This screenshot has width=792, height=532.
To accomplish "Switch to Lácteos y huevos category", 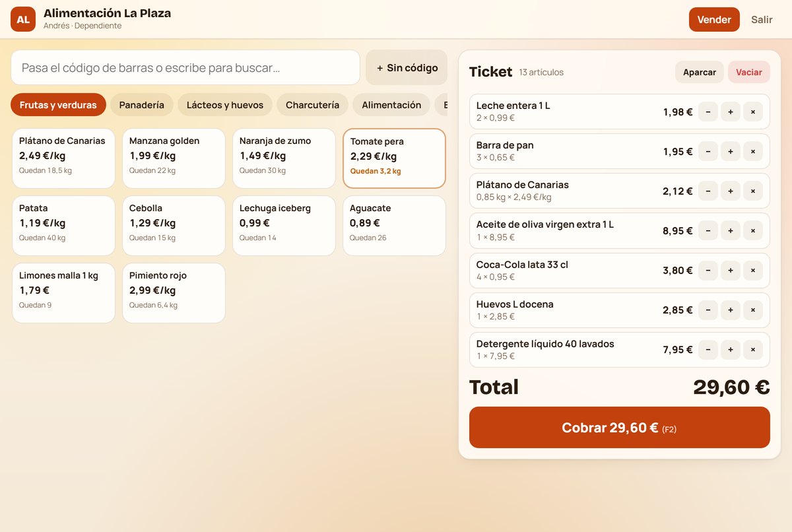I will tap(225, 105).
